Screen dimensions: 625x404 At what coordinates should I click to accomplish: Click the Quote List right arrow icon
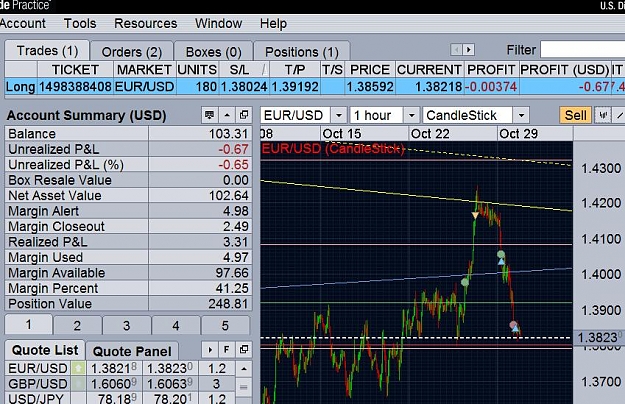(x=210, y=350)
